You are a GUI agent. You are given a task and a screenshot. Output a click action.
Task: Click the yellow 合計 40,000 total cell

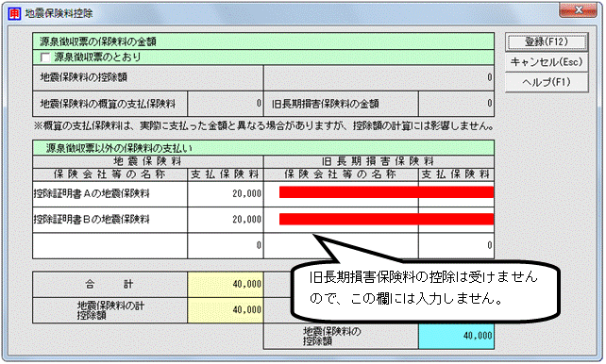[226, 285]
